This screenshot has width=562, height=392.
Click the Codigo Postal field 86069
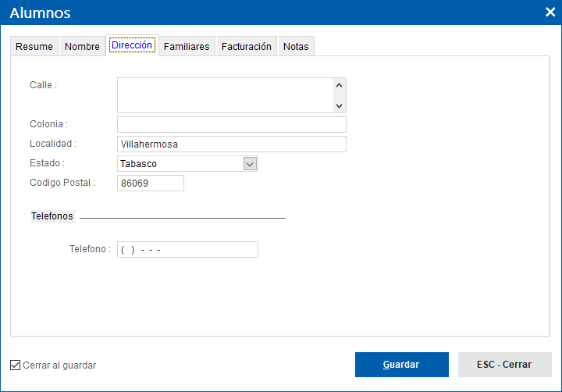(x=151, y=184)
